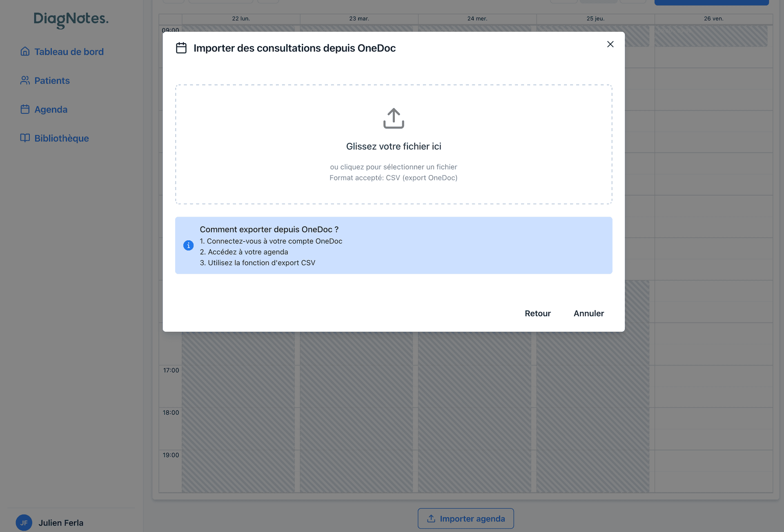Click the upload icon on Importer agenda button
Screen dimensions: 784x532
coord(431,519)
